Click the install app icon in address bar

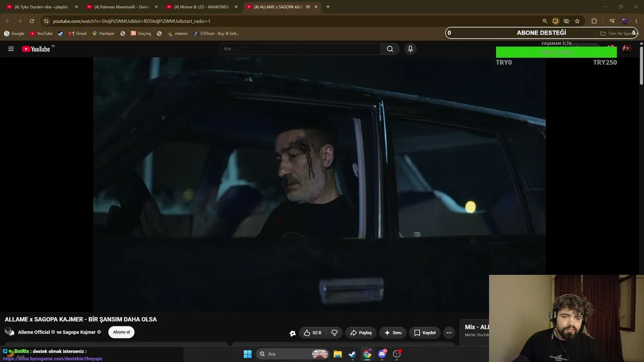tap(555, 21)
